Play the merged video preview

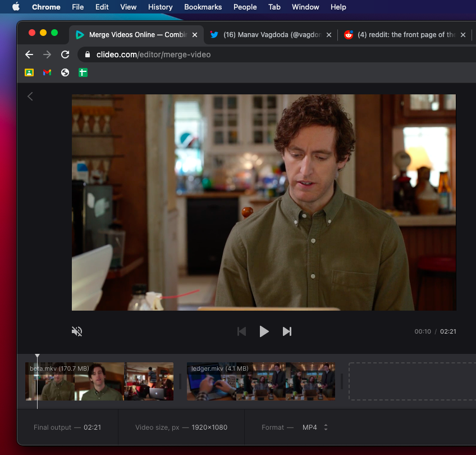coord(264,331)
